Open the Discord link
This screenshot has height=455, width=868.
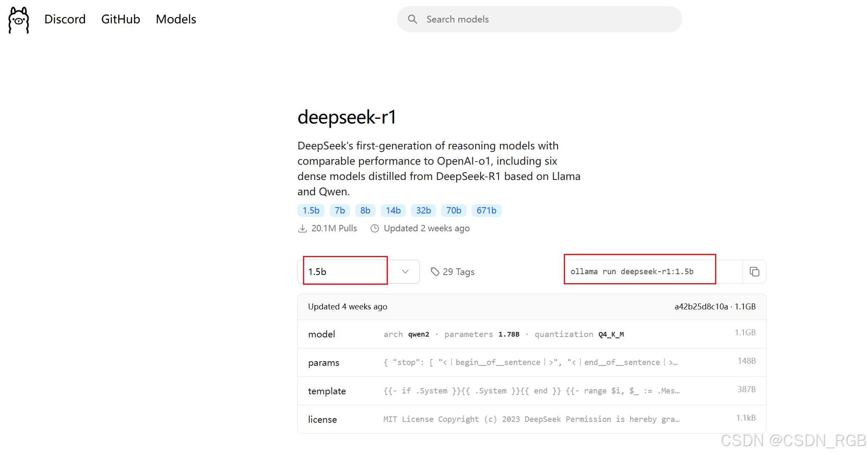point(65,19)
